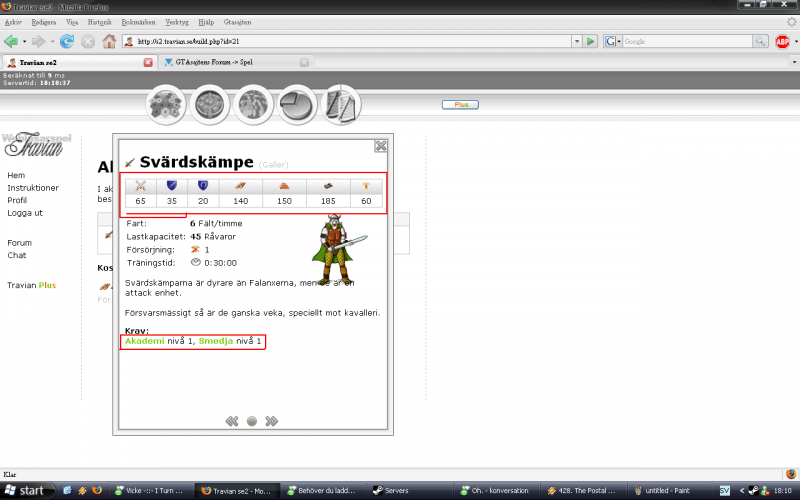Viewport: 800px width, 500px height.
Task: Click the infantry defense shield icon
Action: coord(171,186)
